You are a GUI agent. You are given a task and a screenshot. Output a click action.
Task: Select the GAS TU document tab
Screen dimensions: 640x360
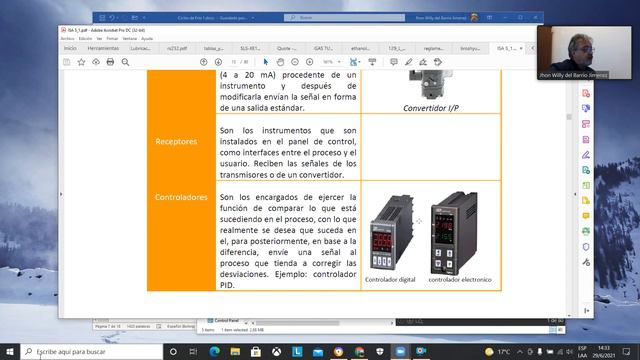pyautogui.click(x=323, y=48)
